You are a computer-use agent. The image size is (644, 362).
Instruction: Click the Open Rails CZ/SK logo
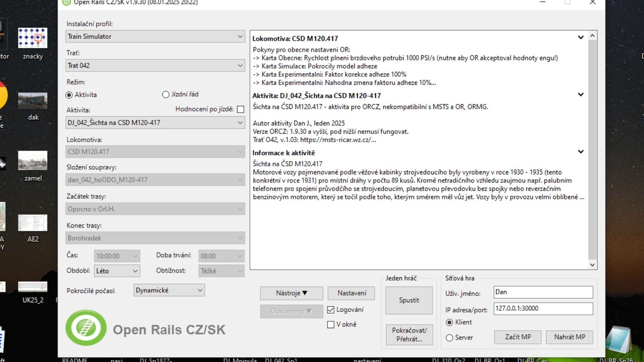[86, 328]
